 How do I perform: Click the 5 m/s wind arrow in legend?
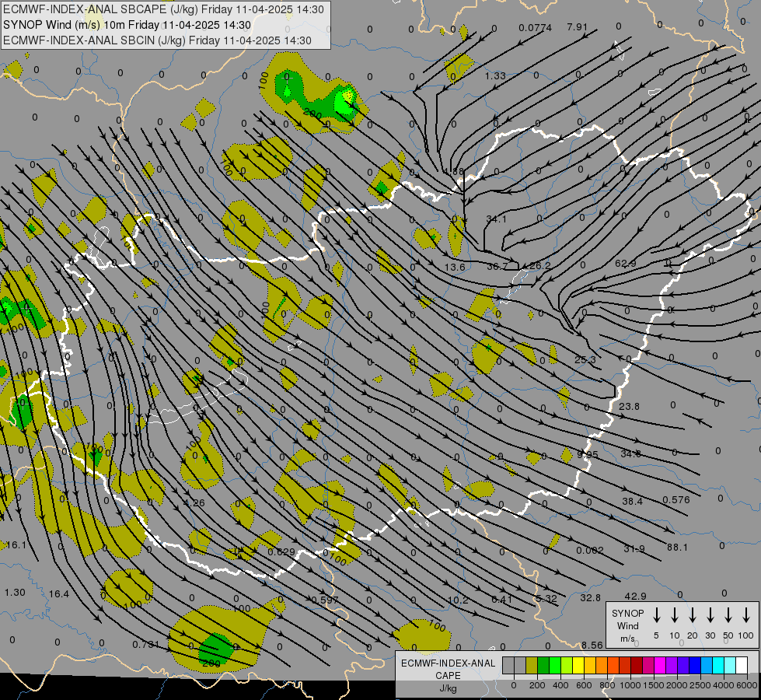(656, 615)
